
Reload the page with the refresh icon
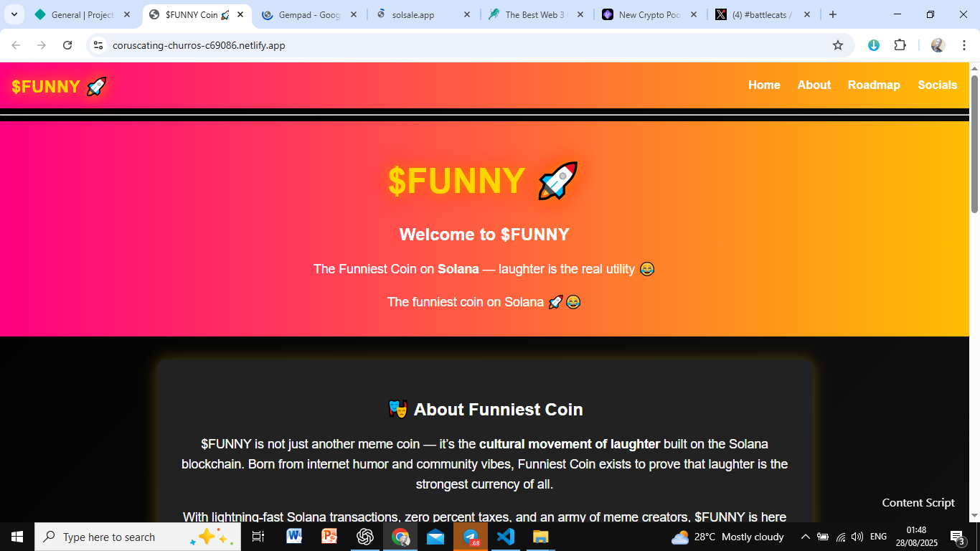[x=67, y=45]
